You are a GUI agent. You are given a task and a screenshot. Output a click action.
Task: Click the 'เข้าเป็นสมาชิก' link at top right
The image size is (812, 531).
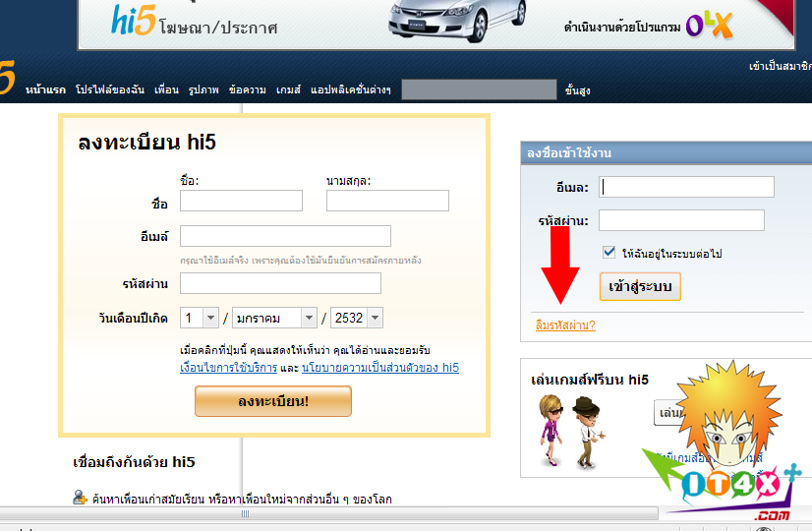pyautogui.click(x=781, y=66)
